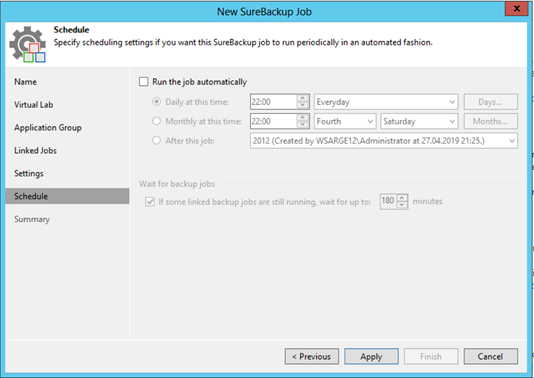Select the After this job radio

[156, 140]
